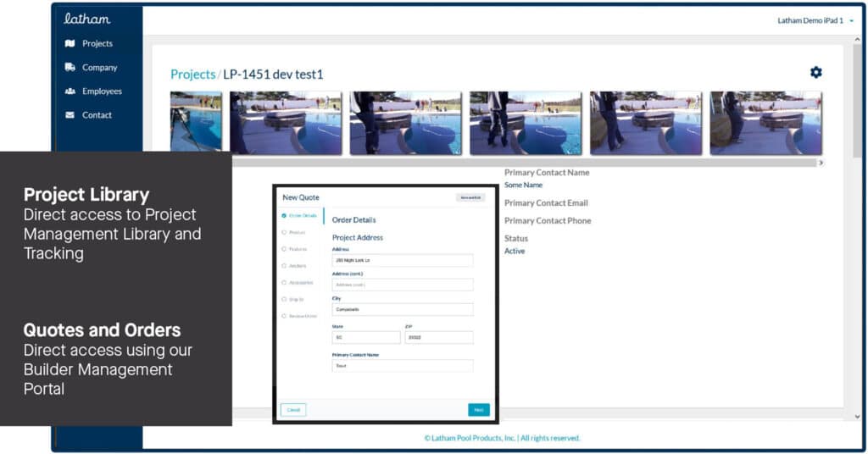Click the Contact envelope icon in sidebar
Viewport: 868px width, 454px height.
tap(70, 114)
